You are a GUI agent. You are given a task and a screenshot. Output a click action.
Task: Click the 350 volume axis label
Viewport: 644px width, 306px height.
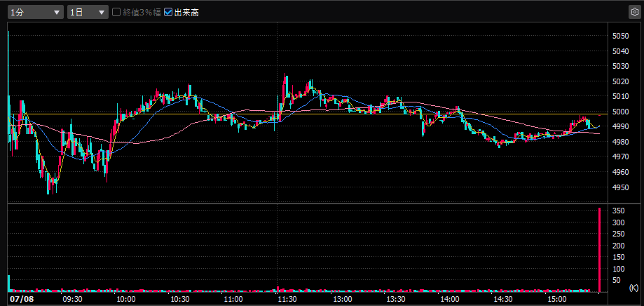tap(619, 211)
